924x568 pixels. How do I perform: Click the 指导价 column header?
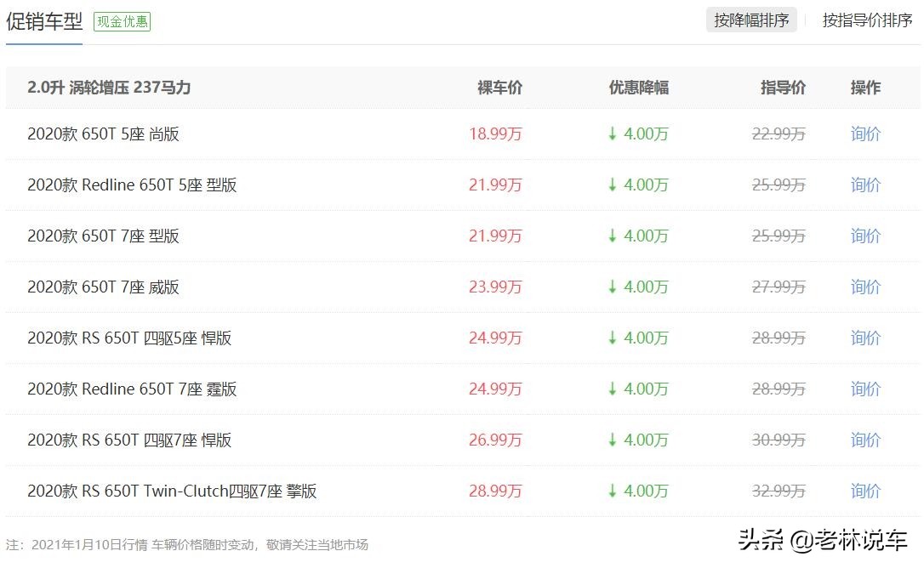(x=783, y=88)
